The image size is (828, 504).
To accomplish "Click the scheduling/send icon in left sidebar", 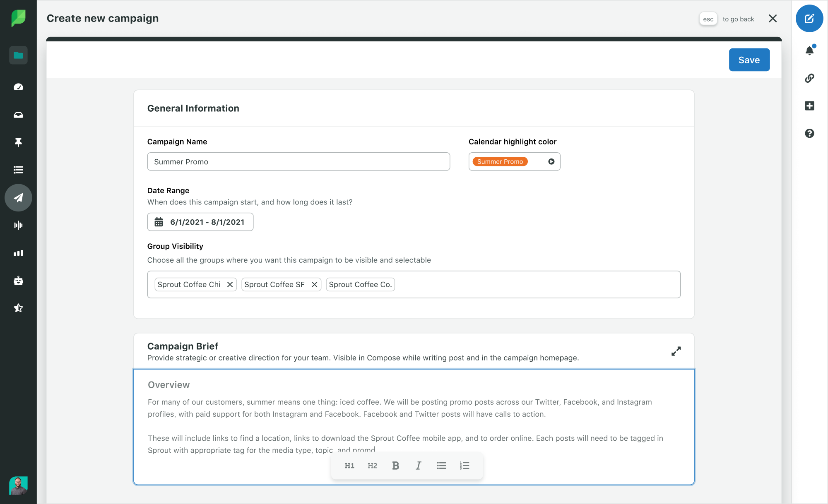I will tap(18, 197).
